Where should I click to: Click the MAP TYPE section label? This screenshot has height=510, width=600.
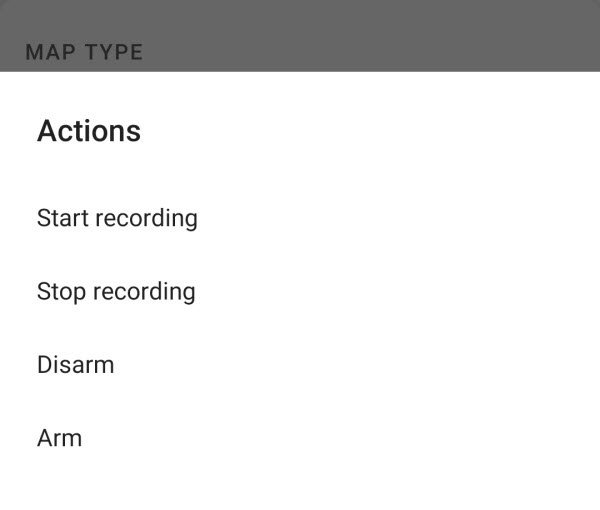[x=84, y=52]
